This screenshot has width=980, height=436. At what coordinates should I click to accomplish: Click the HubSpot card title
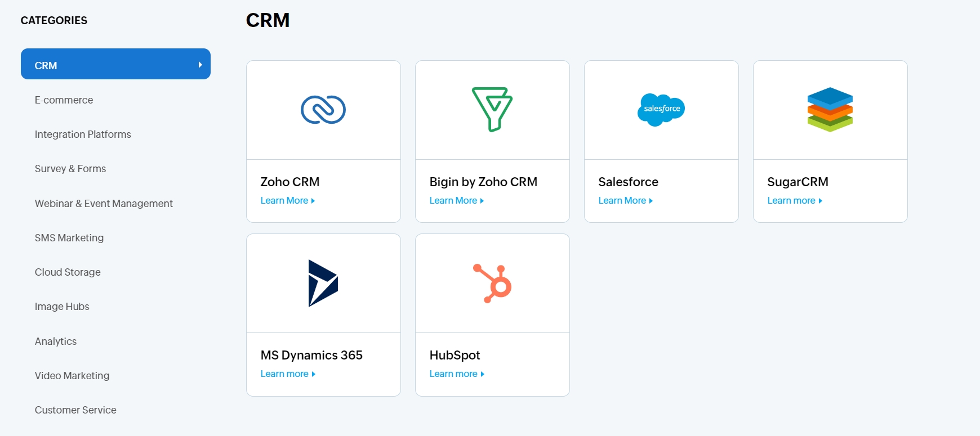point(455,356)
